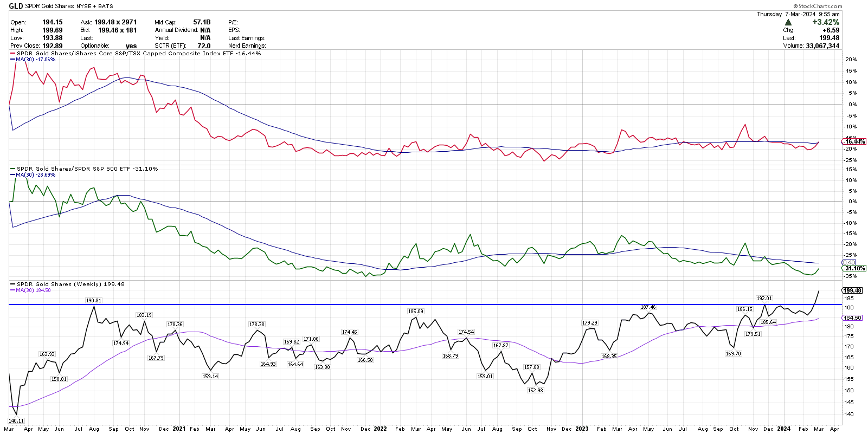Click the SCTR (ETF) 72.0 value
Screen dimensions: 868x434
tap(204, 46)
